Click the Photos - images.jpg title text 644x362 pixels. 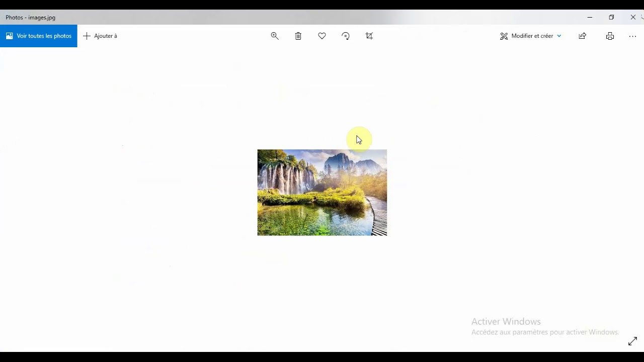tap(31, 18)
